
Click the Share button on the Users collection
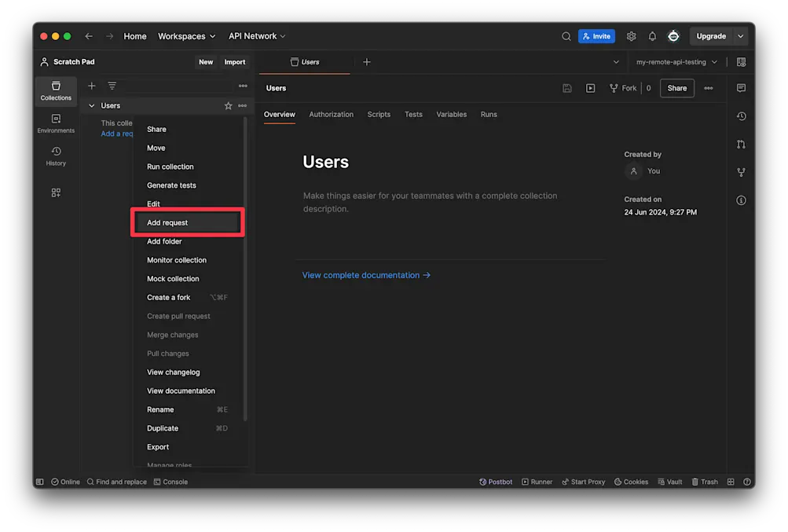pos(676,87)
